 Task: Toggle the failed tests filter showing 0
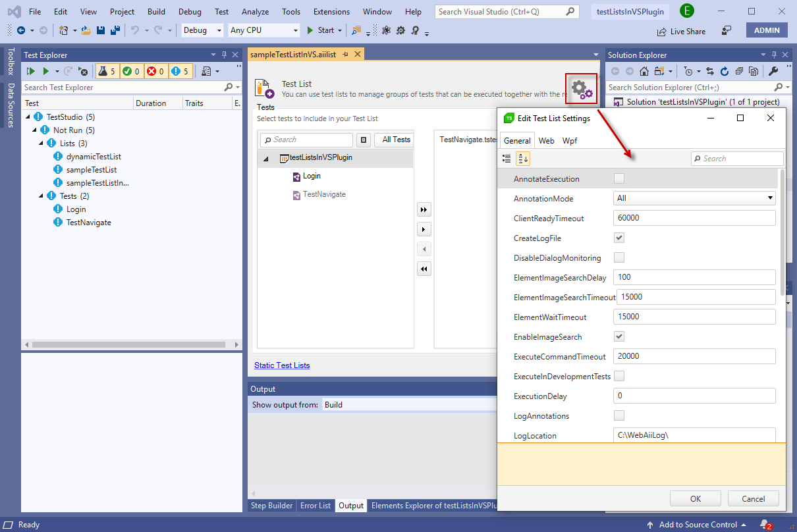coord(155,71)
